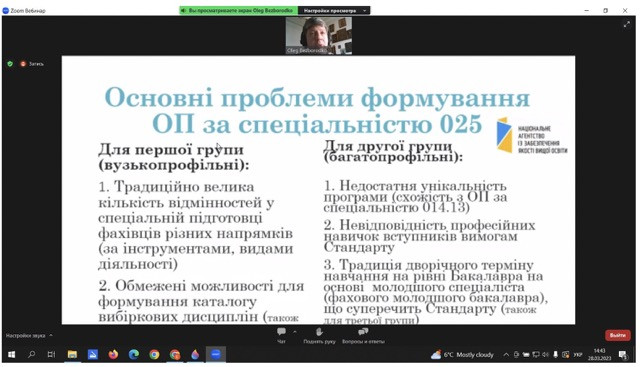640x367 pixels.
Task: Click the red Exit button
Action: point(617,335)
